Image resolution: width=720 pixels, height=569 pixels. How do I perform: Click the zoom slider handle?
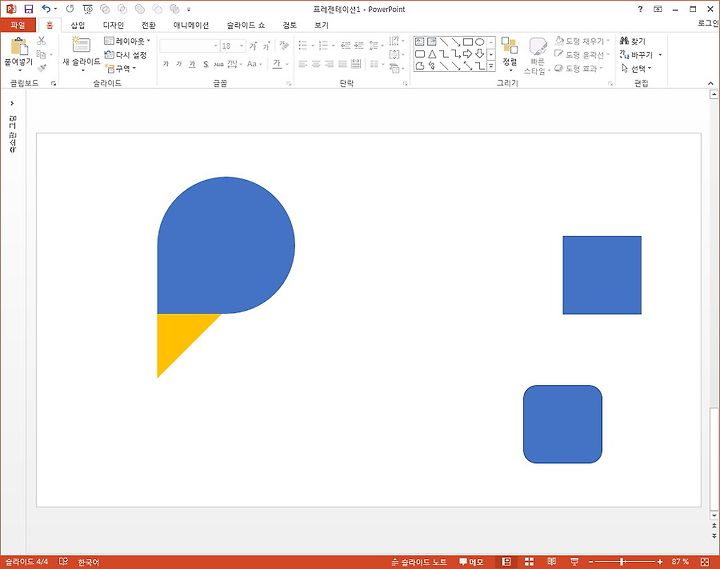pos(622,562)
